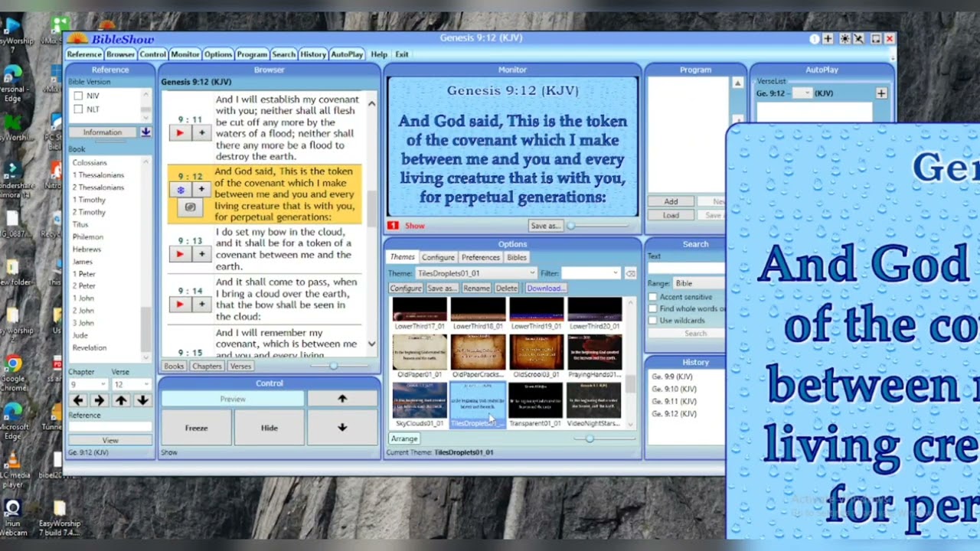Toggle the Find whole words checkbox

coord(653,308)
